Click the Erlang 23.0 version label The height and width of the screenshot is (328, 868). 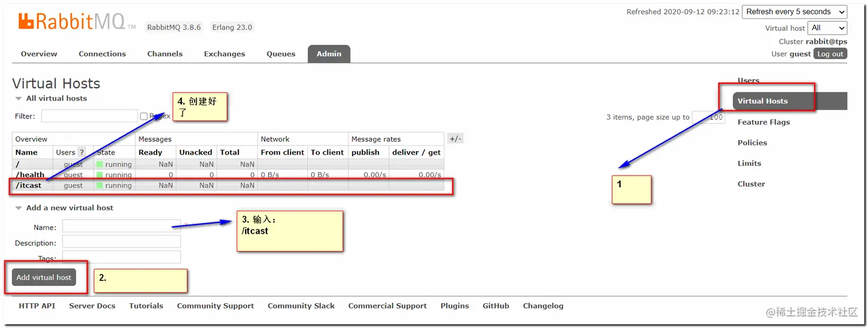232,27
